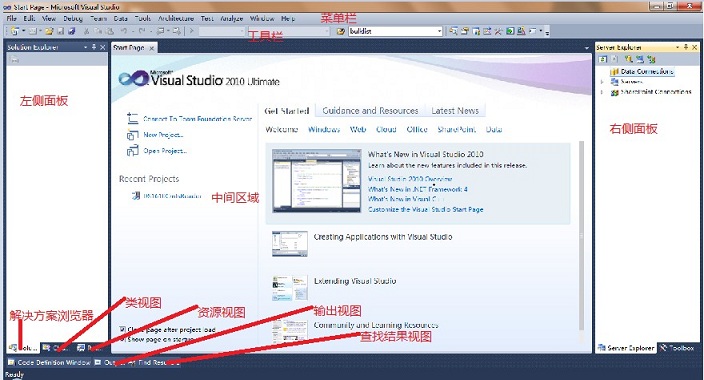Switch to the Latest News tab

point(455,110)
